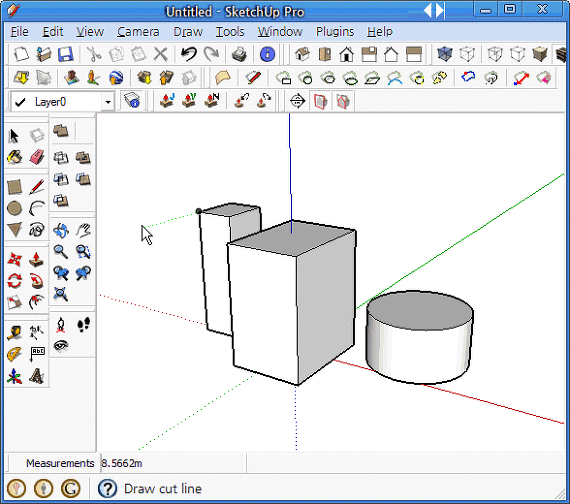570x504 pixels.
Task: Pick the Push/Pull tool
Action: coord(37,260)
